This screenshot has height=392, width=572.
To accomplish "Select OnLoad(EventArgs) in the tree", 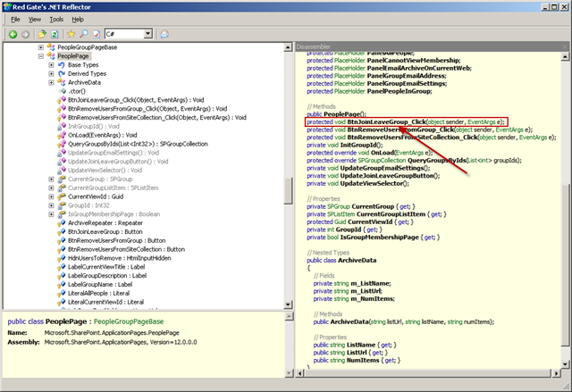I will tap(102, 135).
